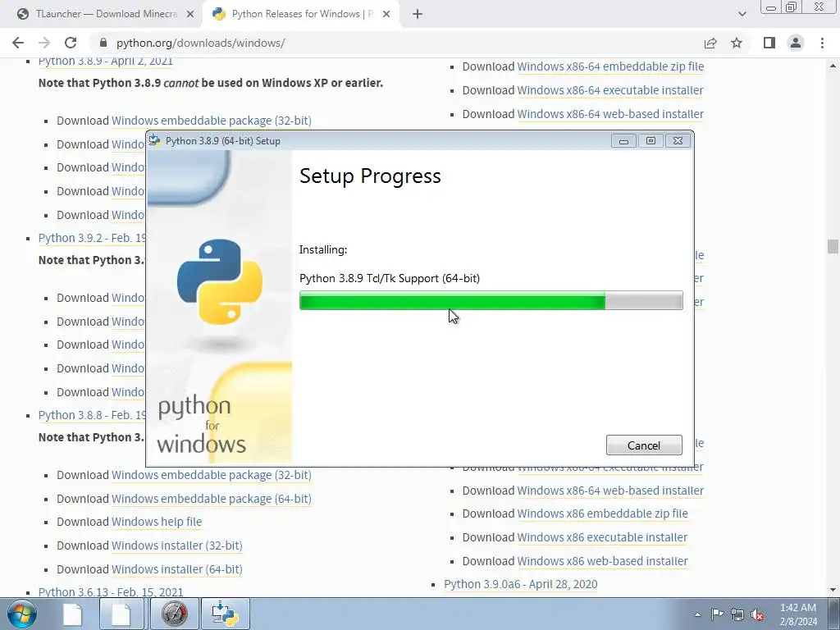
Task: Go forward using the browser forward arrow
Action: pyautogui.click(x=44, y=43)
